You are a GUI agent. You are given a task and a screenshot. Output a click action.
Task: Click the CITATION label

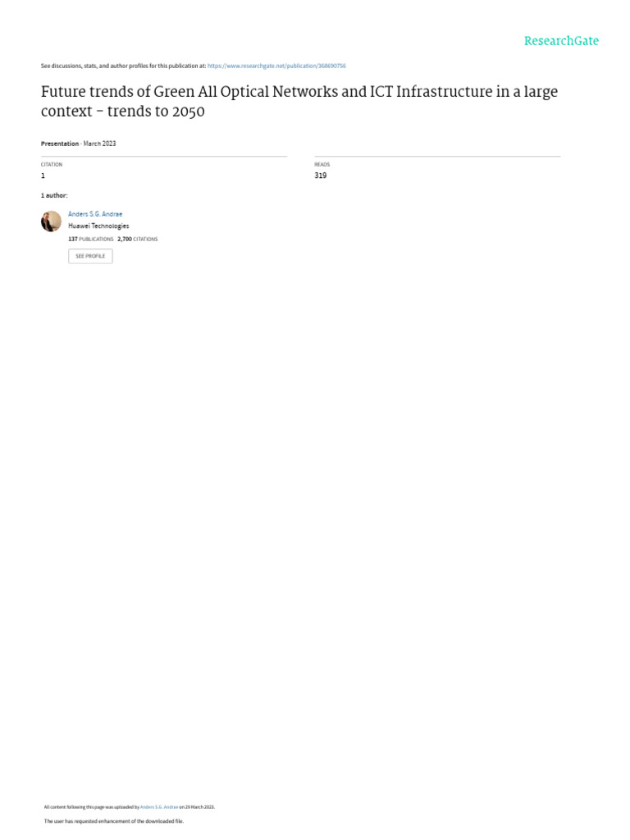(52, 164)
